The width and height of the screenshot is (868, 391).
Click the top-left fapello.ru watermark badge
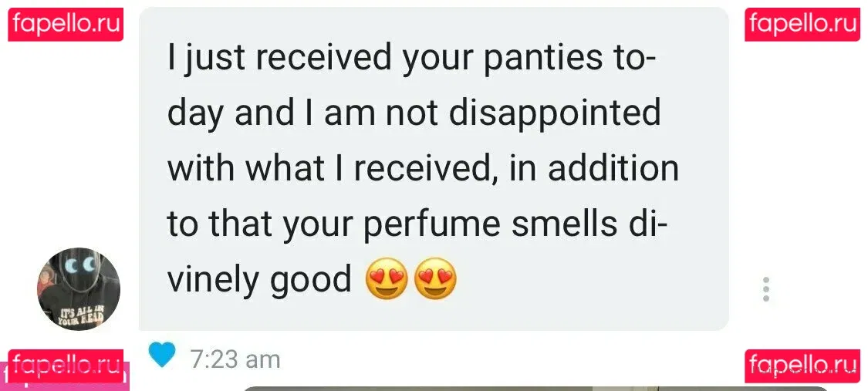point(66,25)
